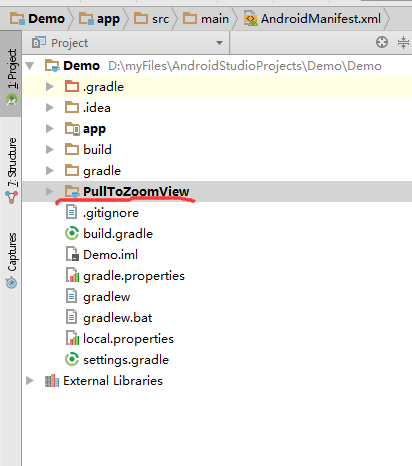The height and width of the screenshot is (466, 412).
Task: Select the gradlew.bat file
Action: pyautogui.click(x=217, y=318)
